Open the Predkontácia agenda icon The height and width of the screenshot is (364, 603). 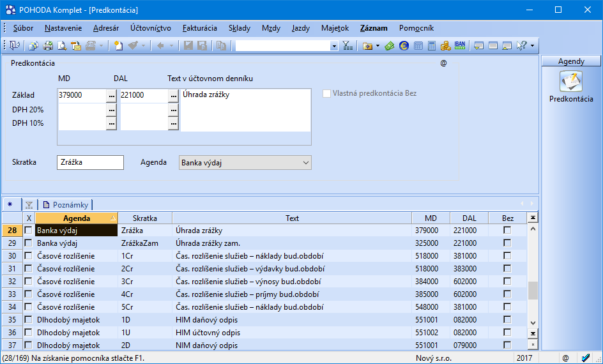571,82
